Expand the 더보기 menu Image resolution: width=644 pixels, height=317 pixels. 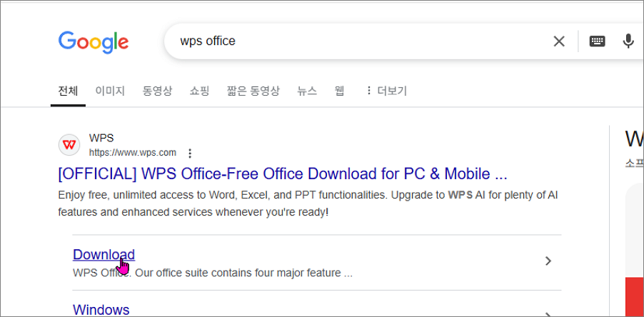tap(386, 91)
